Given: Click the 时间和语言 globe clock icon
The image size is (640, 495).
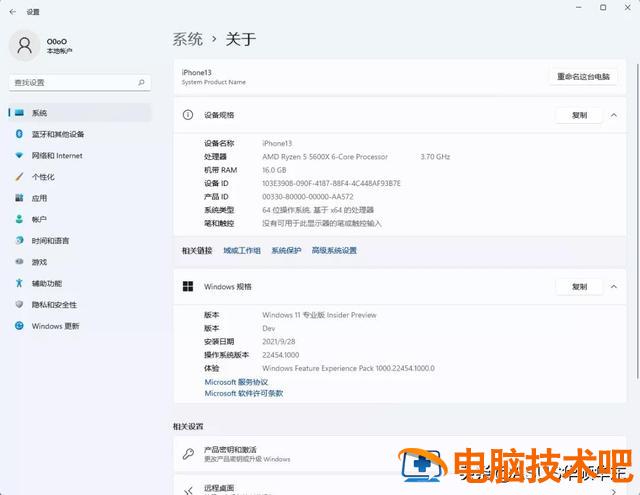Looking at the screenshot, I should point(19,240).
